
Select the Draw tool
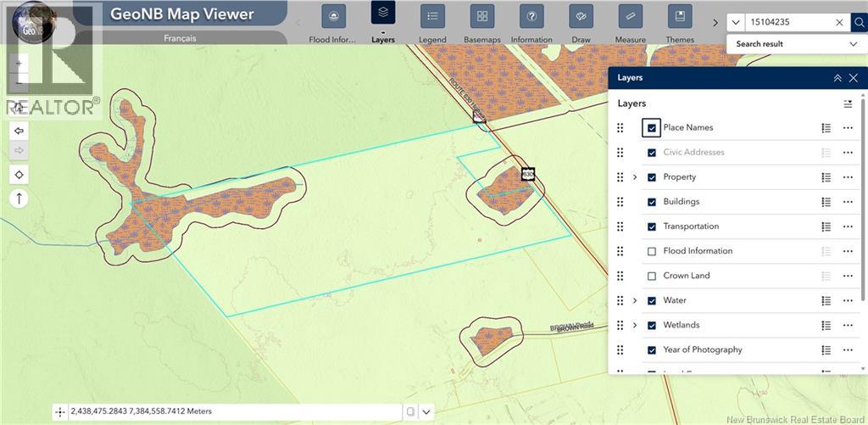[581, 17]
